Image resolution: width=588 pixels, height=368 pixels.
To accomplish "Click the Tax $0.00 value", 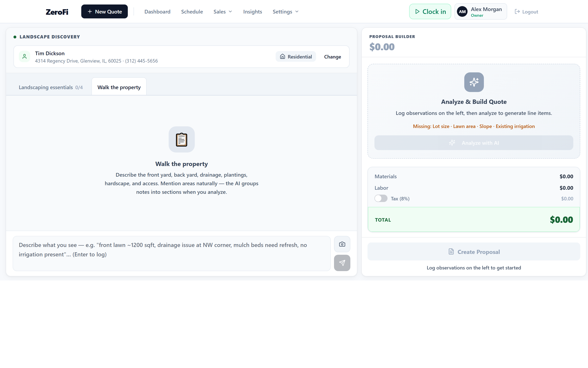I will point(567,198).
